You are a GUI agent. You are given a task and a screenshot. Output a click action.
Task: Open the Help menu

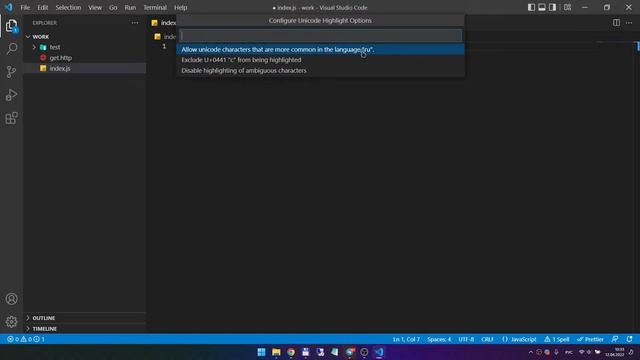180,7
